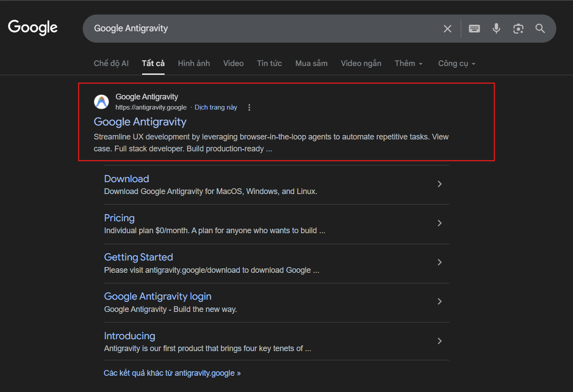Expand the Download sitelink chevron
The image size is (573, 392).
(439, 184)
